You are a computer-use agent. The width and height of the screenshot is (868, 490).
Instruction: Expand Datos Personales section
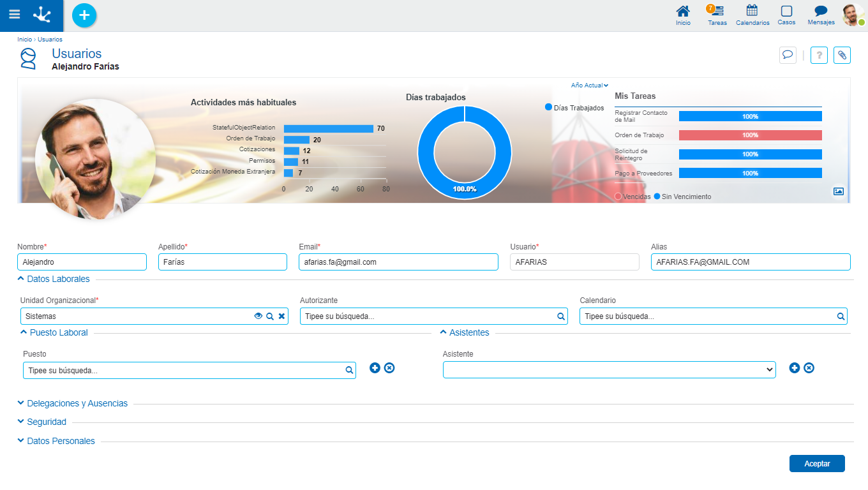click(x=56, y=441)
